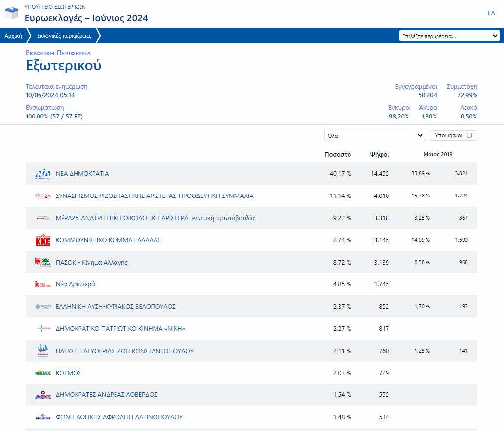Go to Αρχική via the breadcrumb
This screenshot has height=431, width=504.
click(13, 35)
